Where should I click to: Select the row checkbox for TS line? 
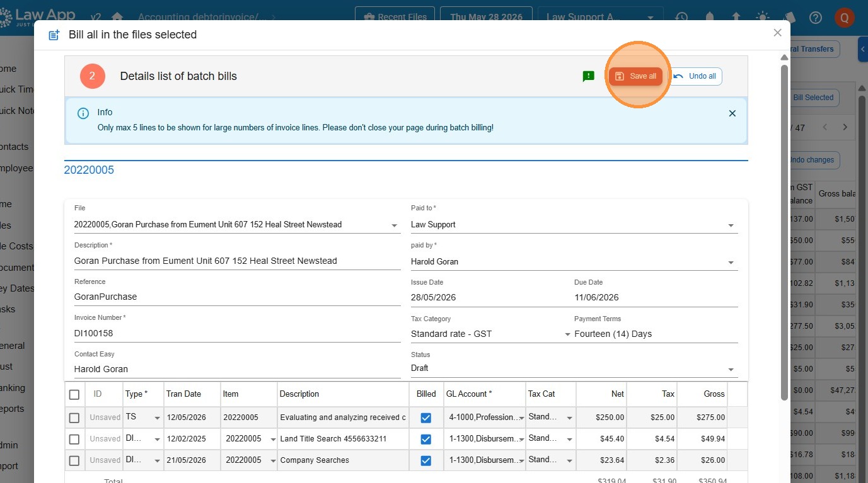click(74, 418)
